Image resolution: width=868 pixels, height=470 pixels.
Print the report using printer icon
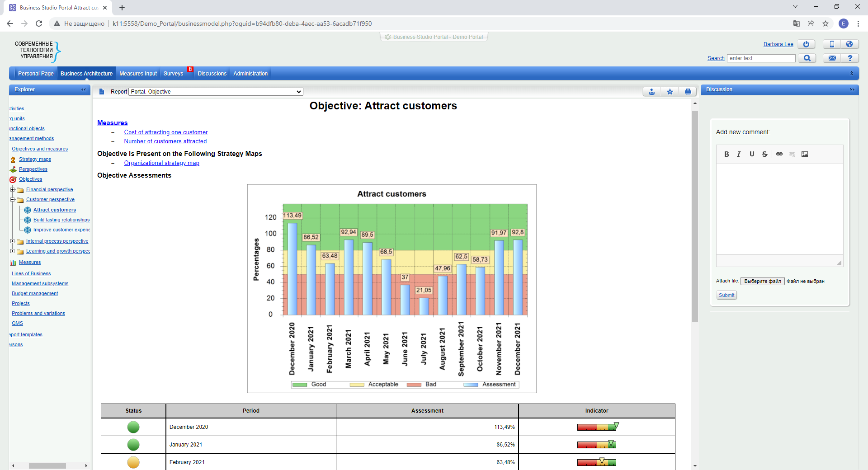[688, 92]
